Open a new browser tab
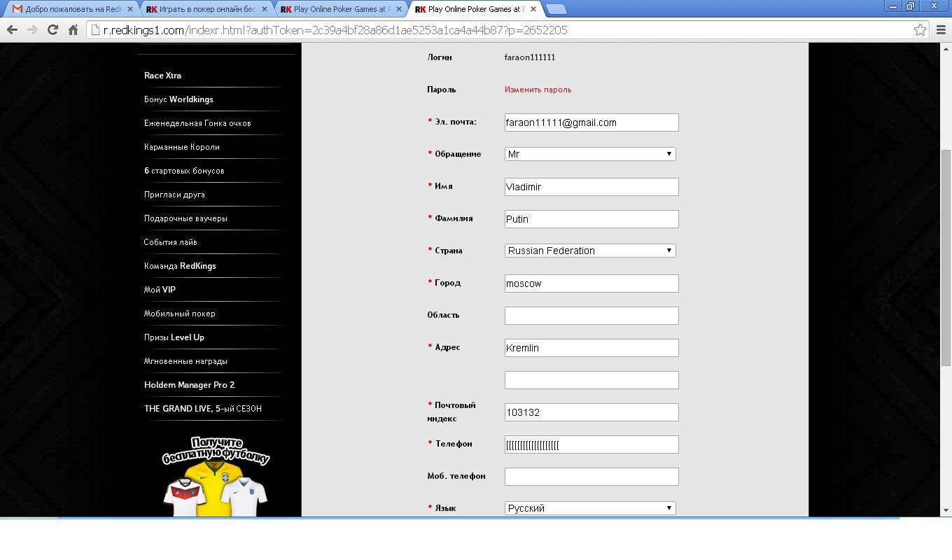952x560 pixels. point(556,9)
